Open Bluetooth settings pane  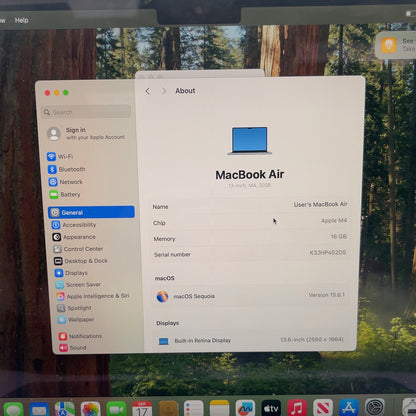(x=67, y=169)
